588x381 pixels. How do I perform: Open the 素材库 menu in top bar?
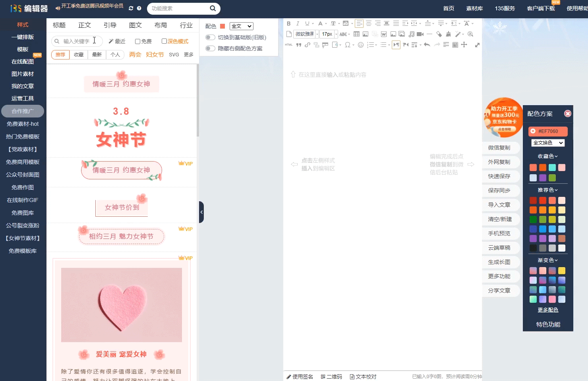click(474, 8)
